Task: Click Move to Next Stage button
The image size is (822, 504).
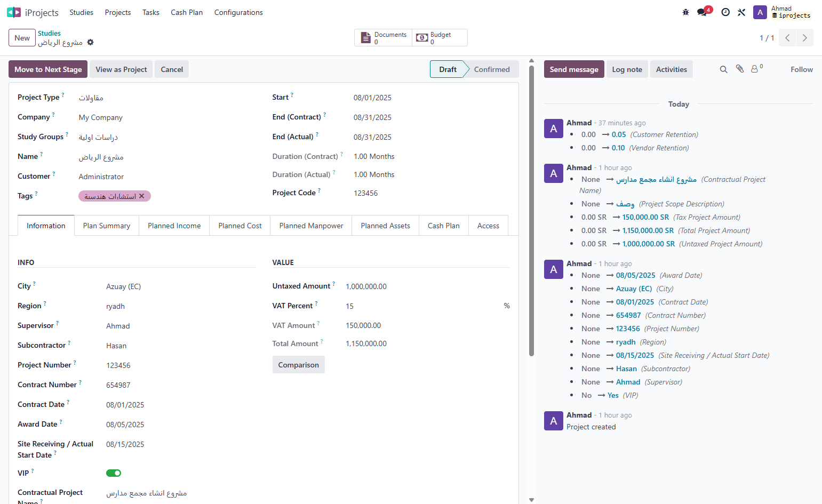Action: click(48, 69)
